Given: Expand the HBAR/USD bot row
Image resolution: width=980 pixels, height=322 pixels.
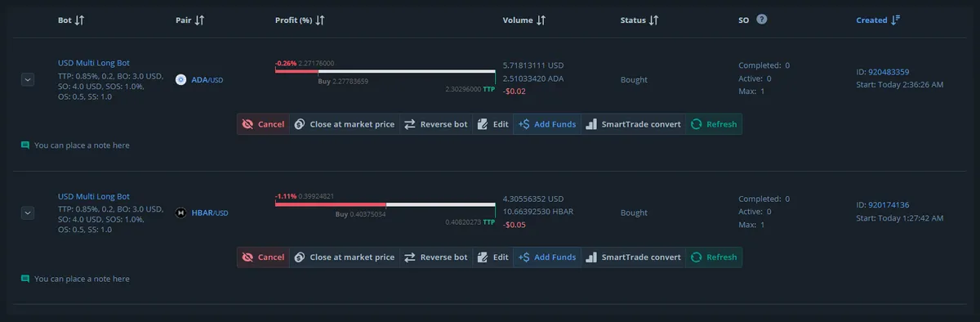Looking at the screenshot, I should pyautogui.click(x=27, y=212).
